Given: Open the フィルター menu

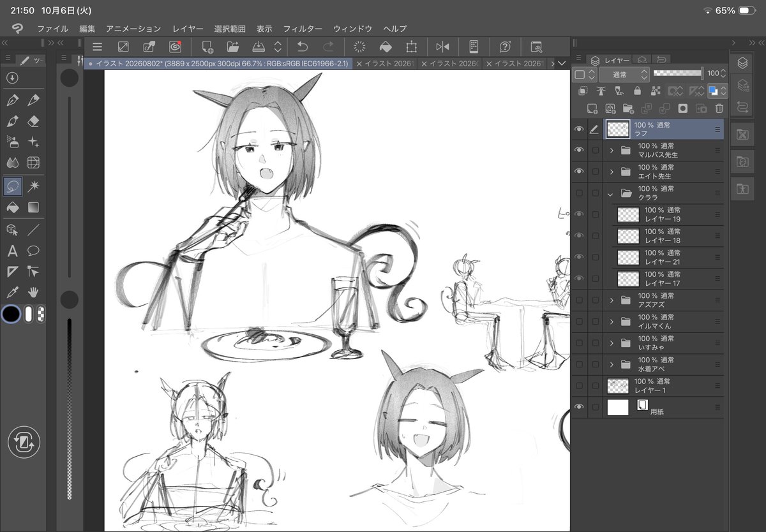Looking at the screenshot, I should tap(303, 29).
